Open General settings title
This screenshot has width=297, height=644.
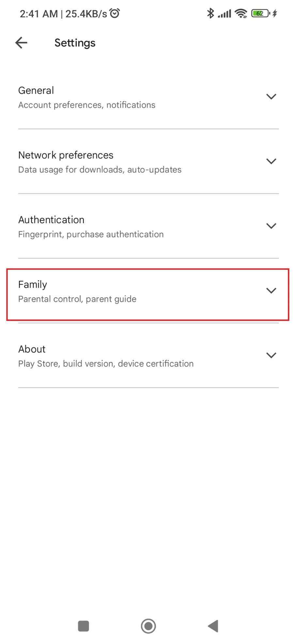36,90
